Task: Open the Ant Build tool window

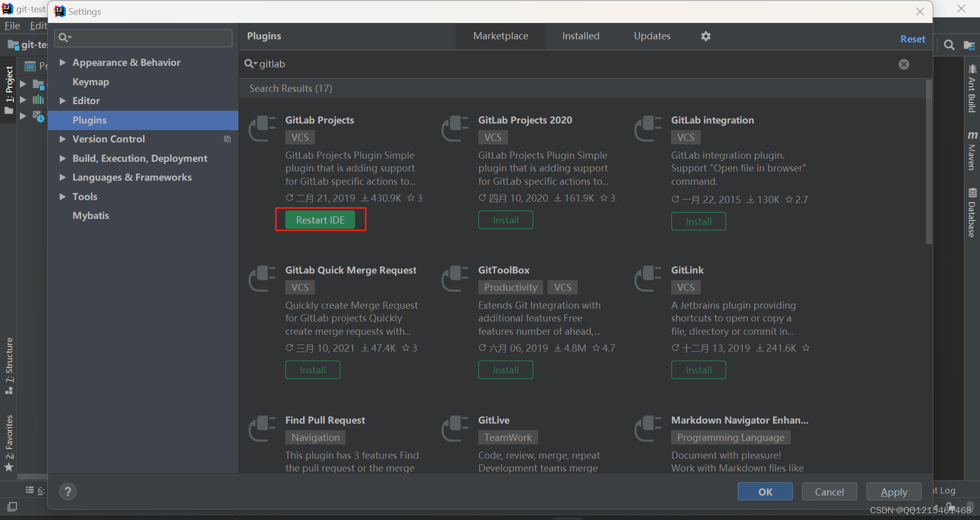Action: [x=972, y=88]
